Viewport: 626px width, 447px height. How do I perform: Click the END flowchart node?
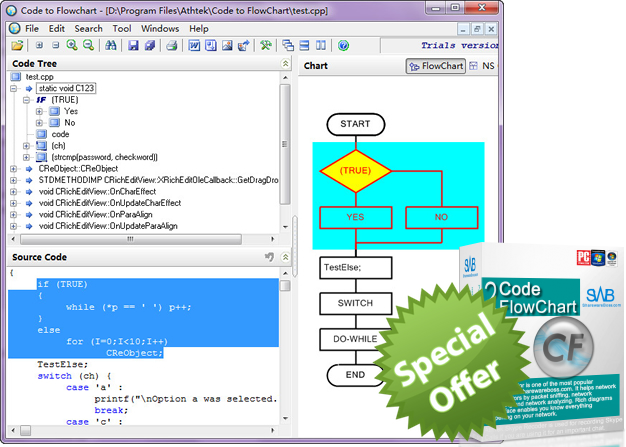coord(355,375)
